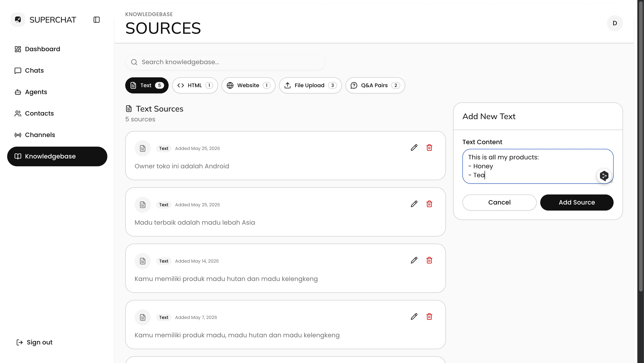Click the search magnifier icon
This screenshot has width=644, height=363.
click(134, 62)
